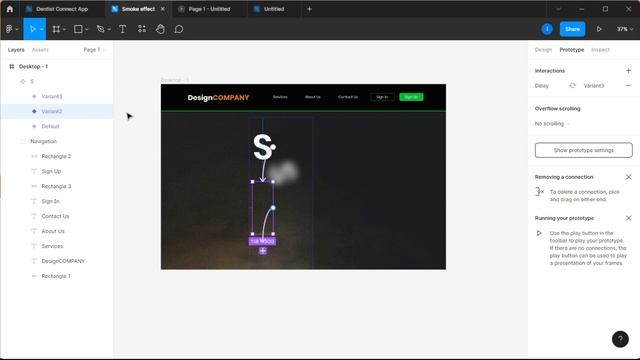The image size is (640, 360).
Task: Open the Figma main menu
Action: (x=9, y=29)
